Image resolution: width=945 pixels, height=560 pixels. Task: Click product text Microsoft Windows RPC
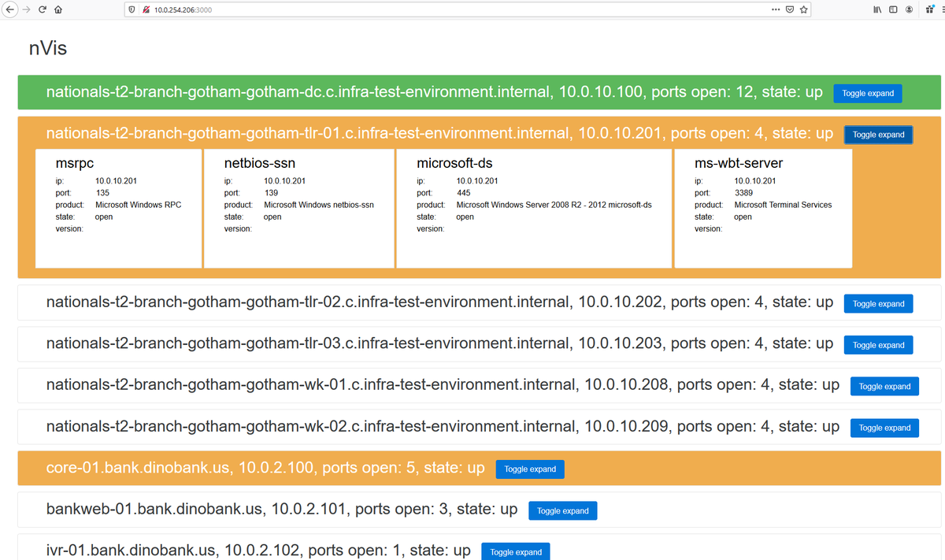point(138,205)
